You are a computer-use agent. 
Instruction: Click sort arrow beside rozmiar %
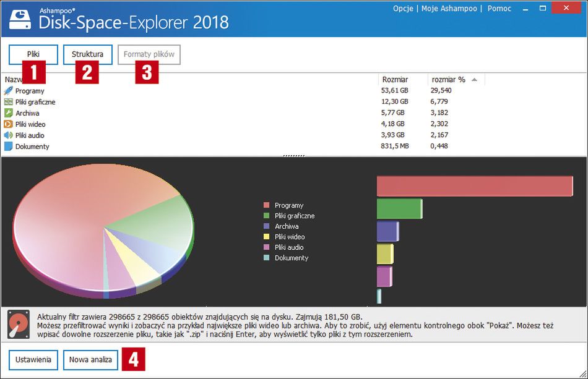[474, 79]
